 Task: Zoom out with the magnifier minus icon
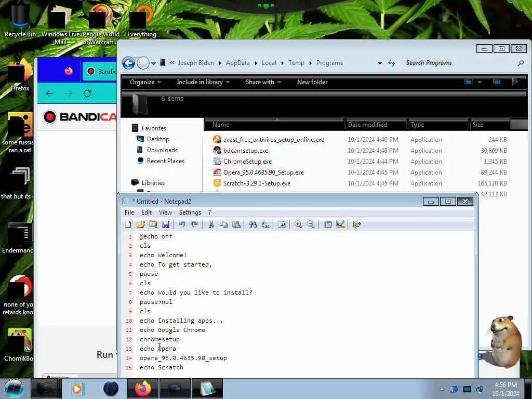(311, 224)
